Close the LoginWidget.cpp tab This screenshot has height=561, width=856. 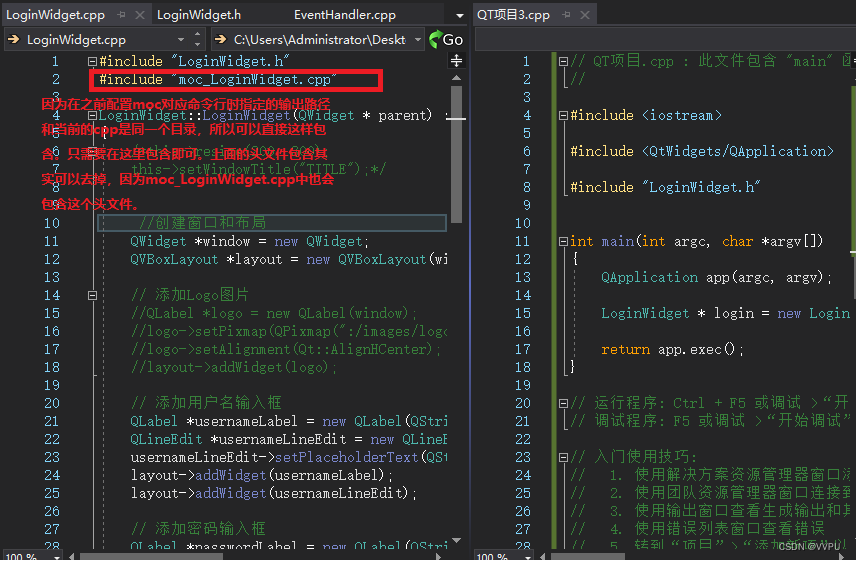coord(140,15)
